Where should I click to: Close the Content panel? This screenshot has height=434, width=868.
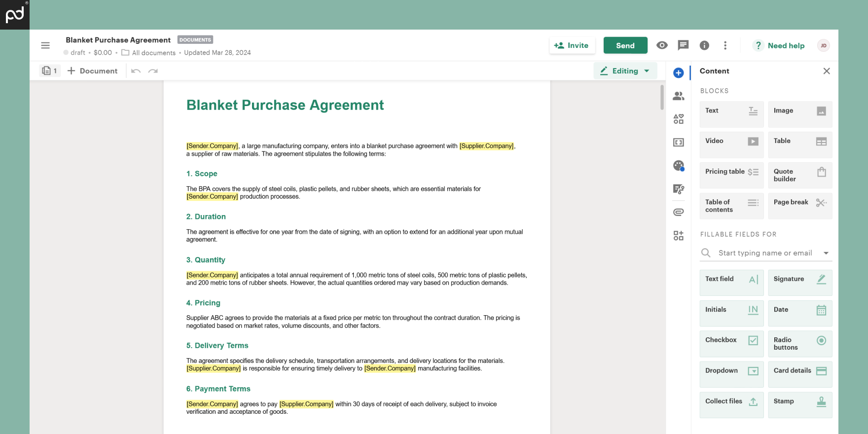pyautogui.click(x=827, y=71)
